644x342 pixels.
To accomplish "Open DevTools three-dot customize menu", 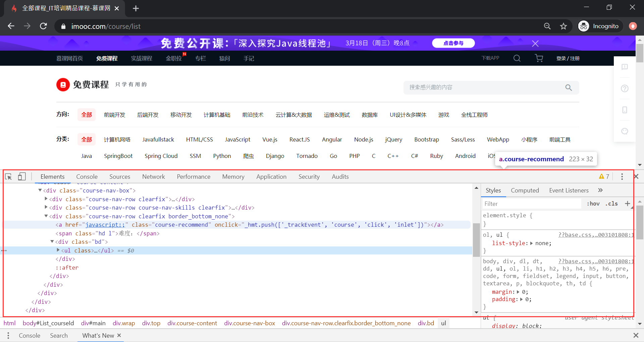I will tap(622, 177).
